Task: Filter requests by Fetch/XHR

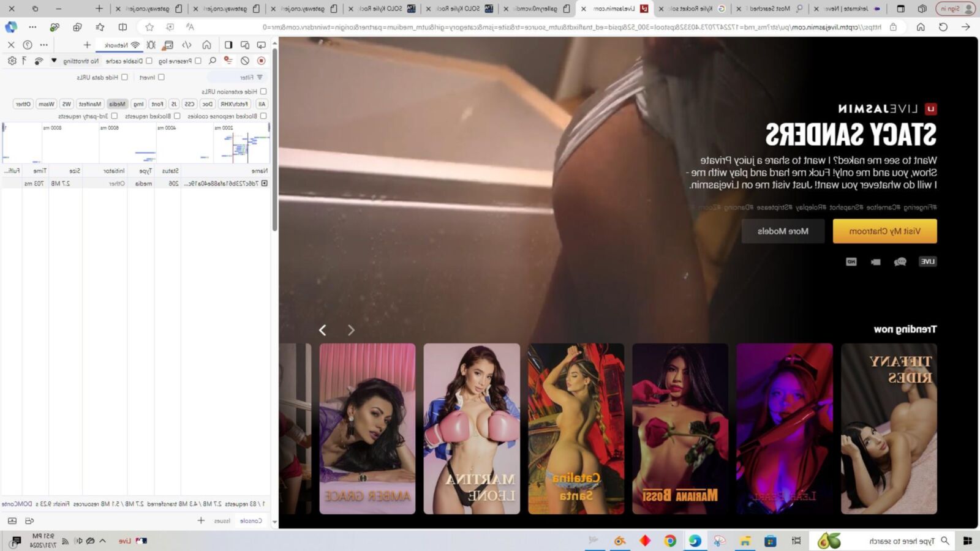Action: (235, 104)
